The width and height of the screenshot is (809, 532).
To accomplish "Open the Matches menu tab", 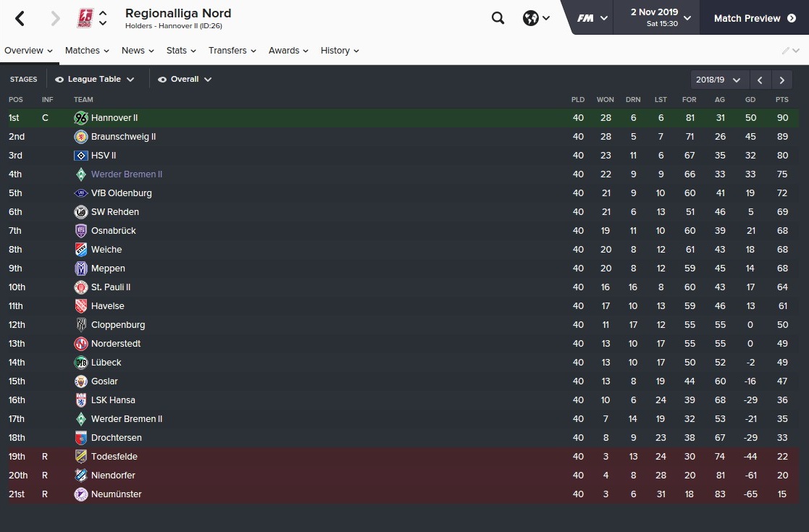I will pos(87,51).
